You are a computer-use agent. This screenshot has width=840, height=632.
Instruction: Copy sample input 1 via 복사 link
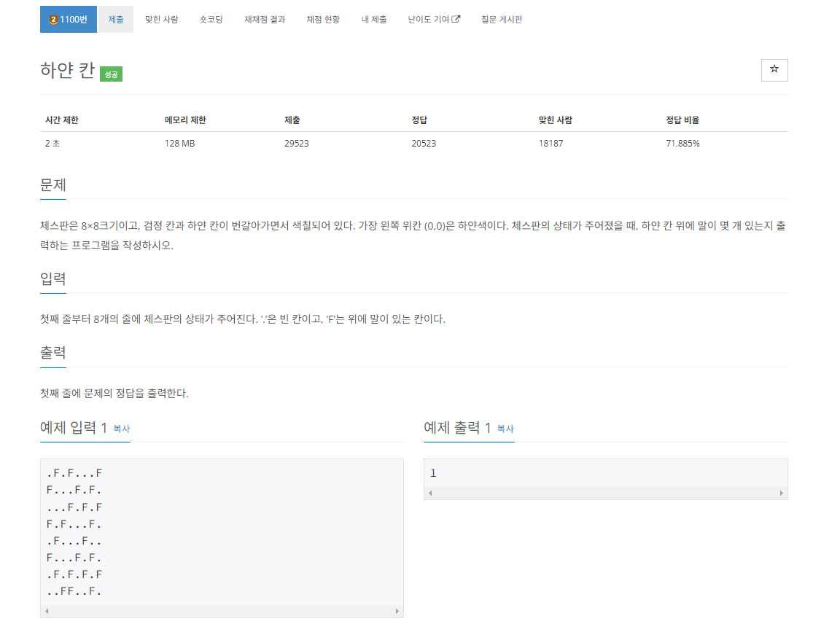122,429
